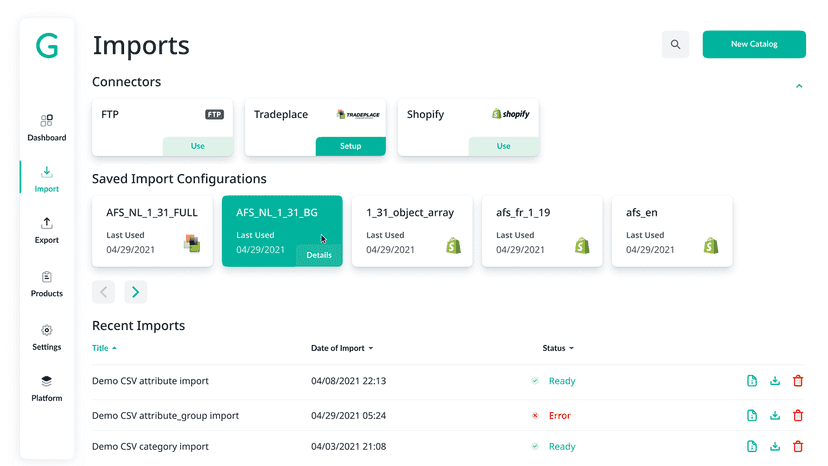
Task: Click Shopify icon on afs_en card
Action: click(711, 246)
